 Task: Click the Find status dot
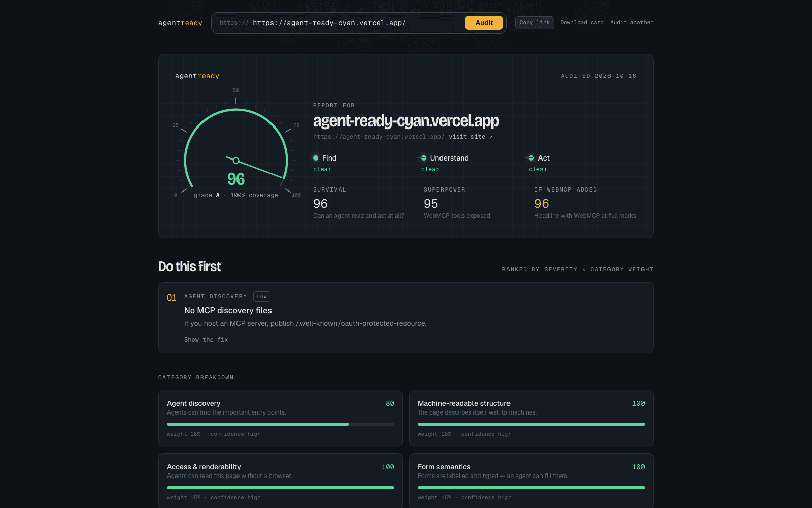pyautogui.click(x=316, y=158)
